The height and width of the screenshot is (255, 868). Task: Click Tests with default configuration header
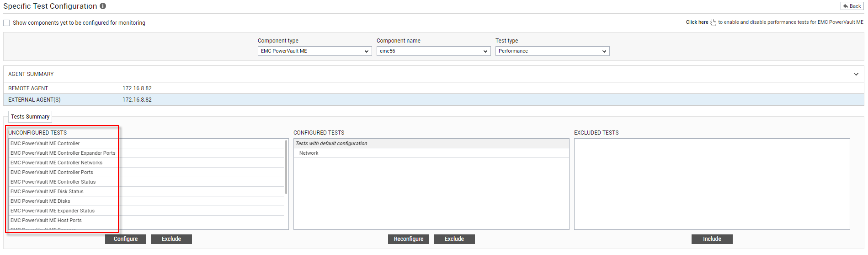click(x=431, y=143)
